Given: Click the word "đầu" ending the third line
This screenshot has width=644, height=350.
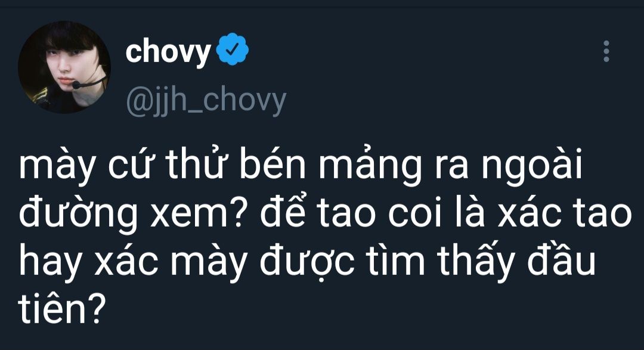Looking at the screenshot, I should pos(562,259).
